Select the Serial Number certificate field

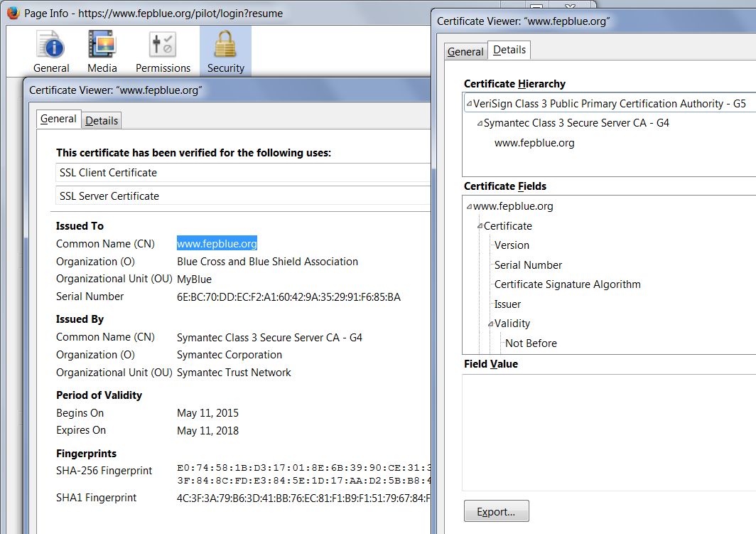[528, 265]
